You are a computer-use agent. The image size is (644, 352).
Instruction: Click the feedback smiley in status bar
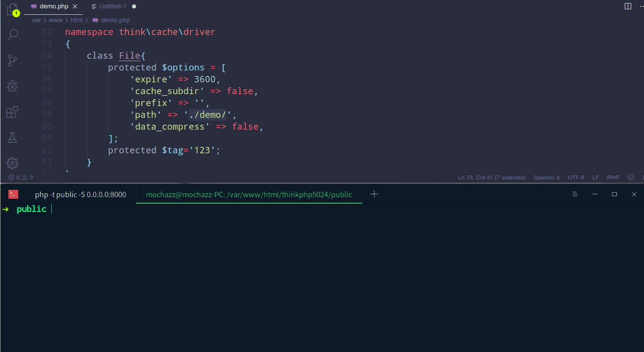click(631, 177)
